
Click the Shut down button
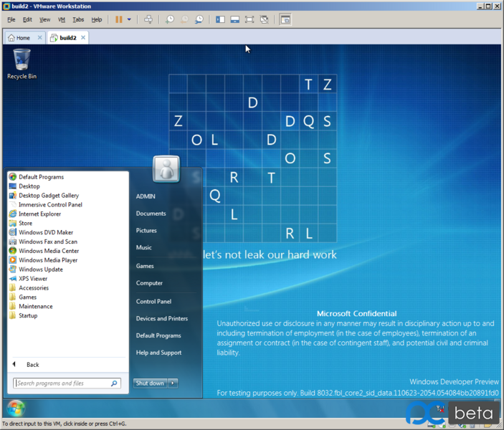coord(150,383)
